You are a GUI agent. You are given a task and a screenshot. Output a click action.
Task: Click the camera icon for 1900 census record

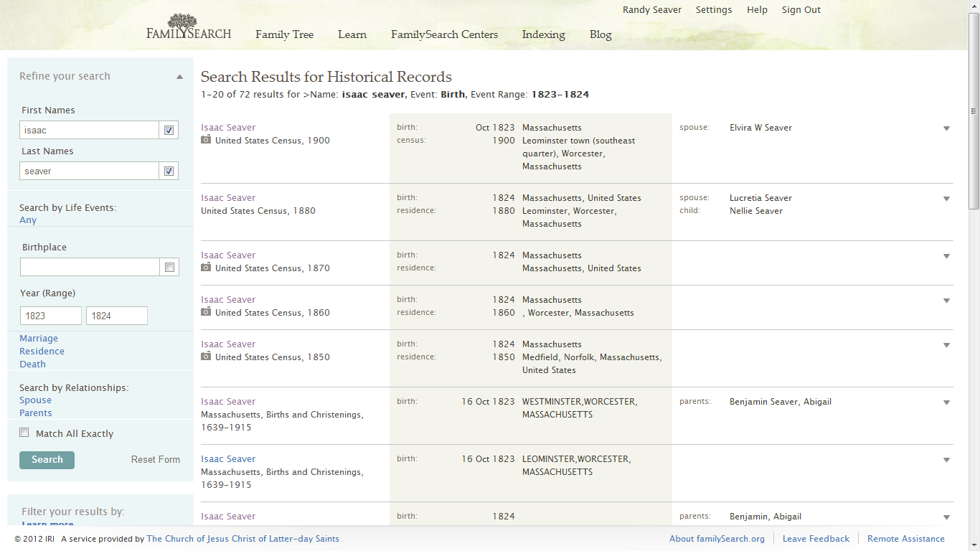pos(206,141)
